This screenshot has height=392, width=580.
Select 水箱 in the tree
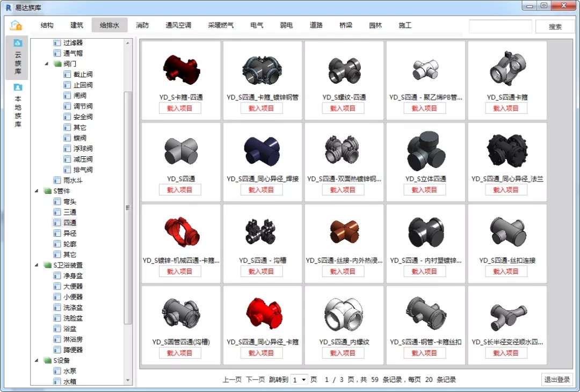click(x=69, y=381)
